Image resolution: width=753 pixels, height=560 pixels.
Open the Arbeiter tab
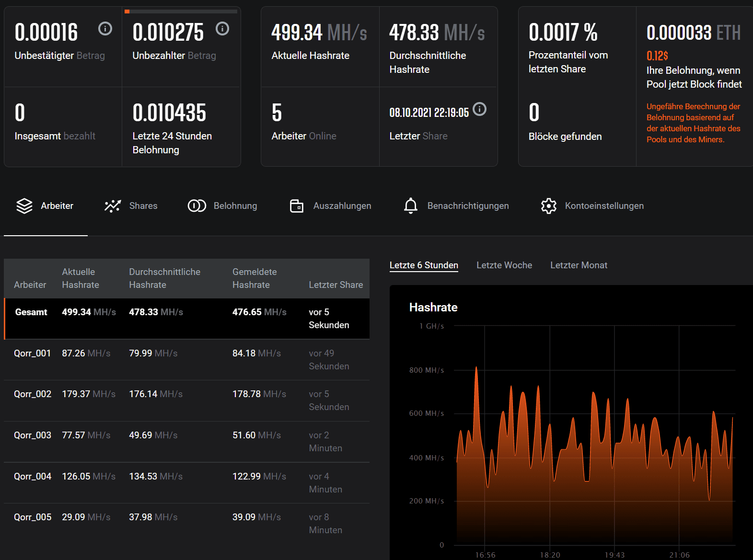[x=46, y=206]
